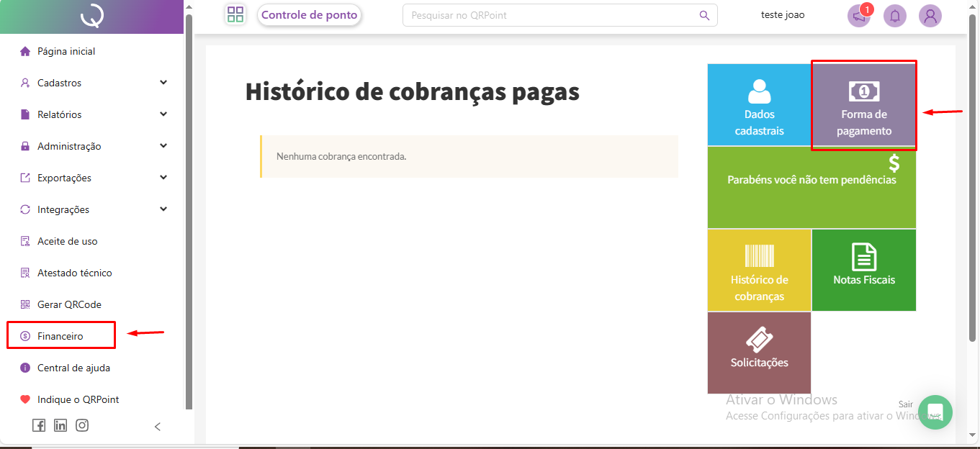Open QRPoint Instagram page icon
The height and width of the screenshot is (449, 980).
pyautogui.click(x=82, y=425)
